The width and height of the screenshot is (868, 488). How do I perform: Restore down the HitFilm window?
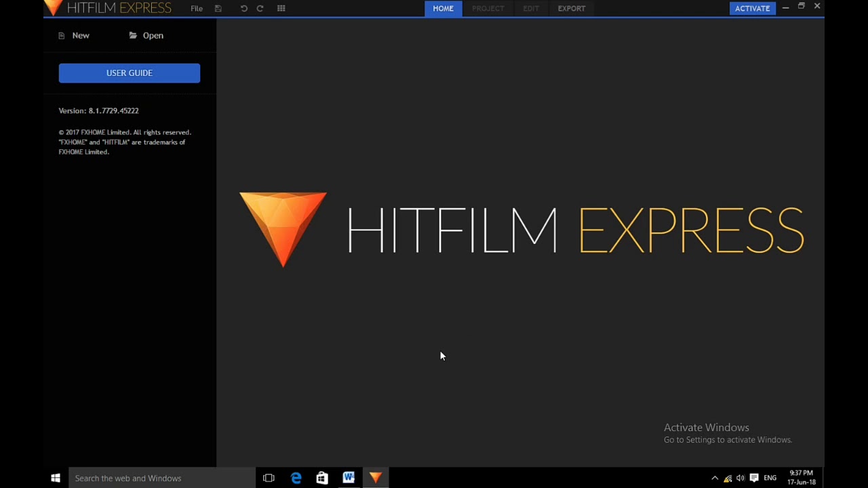(x=801, y=7)
